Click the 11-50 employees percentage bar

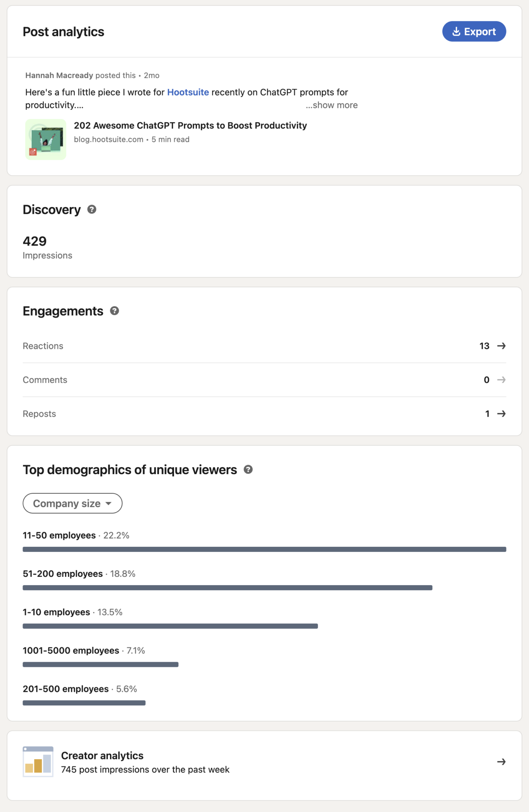(x=264, y=549)
